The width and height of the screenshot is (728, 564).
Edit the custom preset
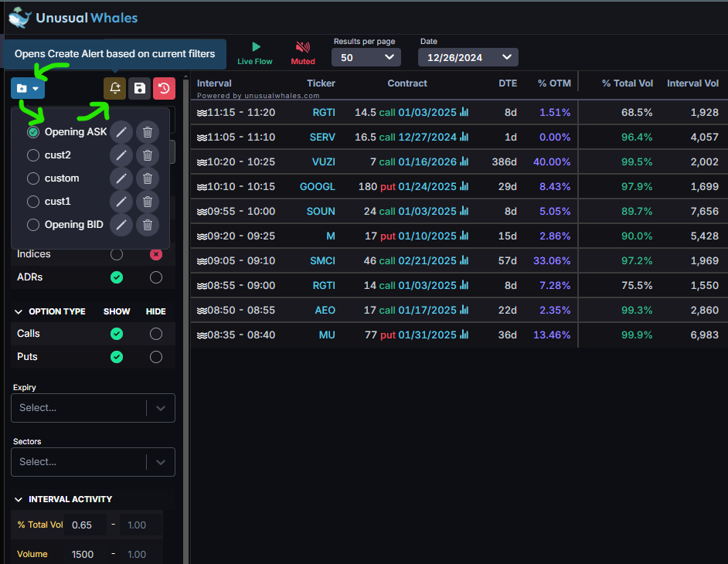121,178
